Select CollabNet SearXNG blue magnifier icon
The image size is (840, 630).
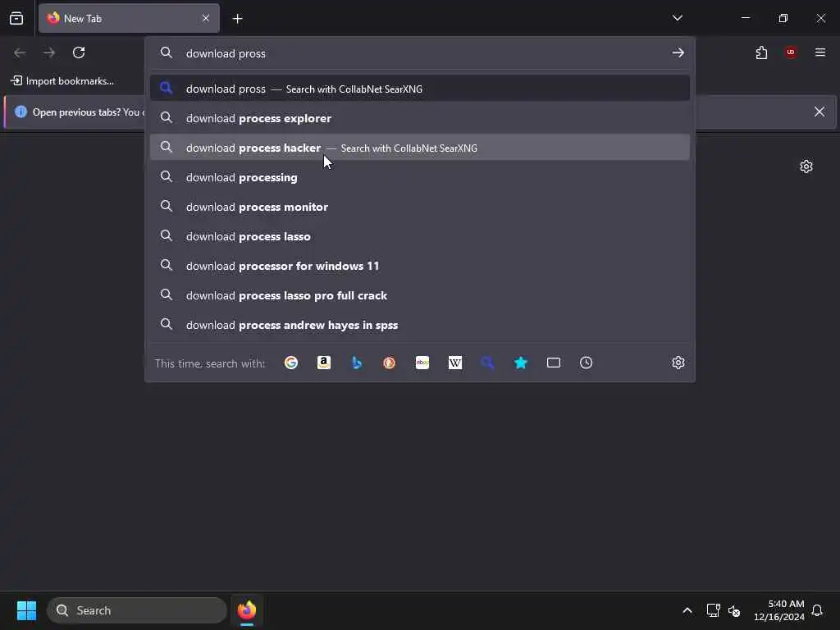[x=487, y=363]
